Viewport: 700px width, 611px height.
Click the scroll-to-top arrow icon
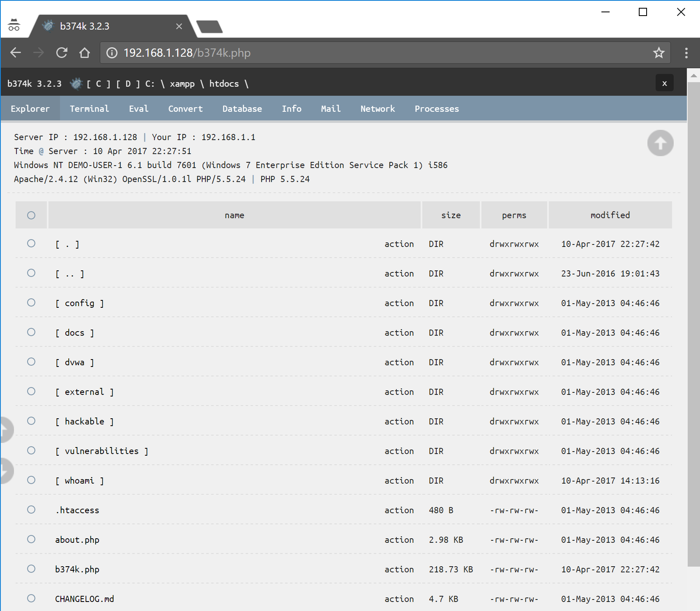click(x=660, y=143)
